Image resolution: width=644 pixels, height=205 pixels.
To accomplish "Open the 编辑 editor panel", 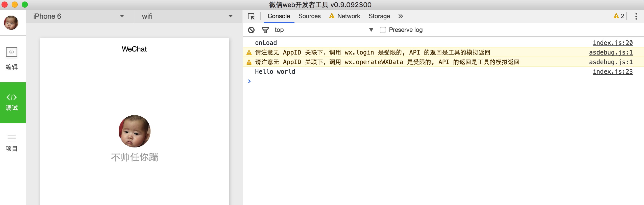I will pyautogui.click(x=12, y=59).
